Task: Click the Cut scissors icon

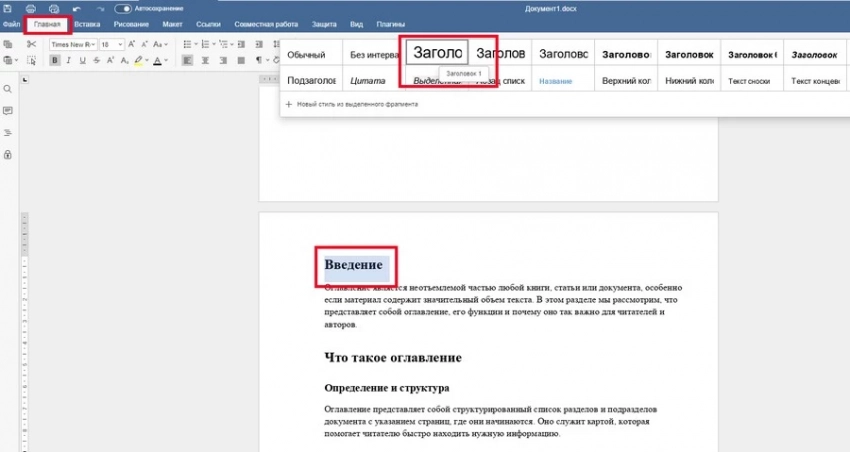Action: 31,44
